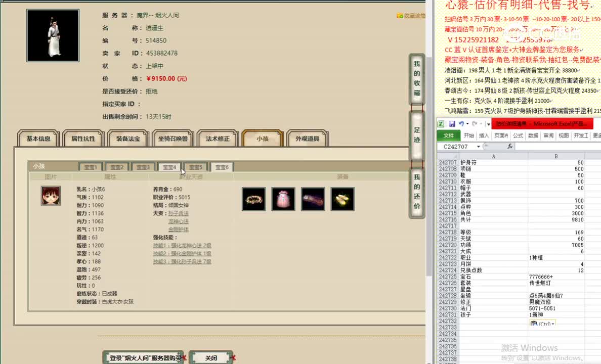Screen dimensions: 601x364
Task: Click the cell containing 男魔双修
Action: (556, 302)
